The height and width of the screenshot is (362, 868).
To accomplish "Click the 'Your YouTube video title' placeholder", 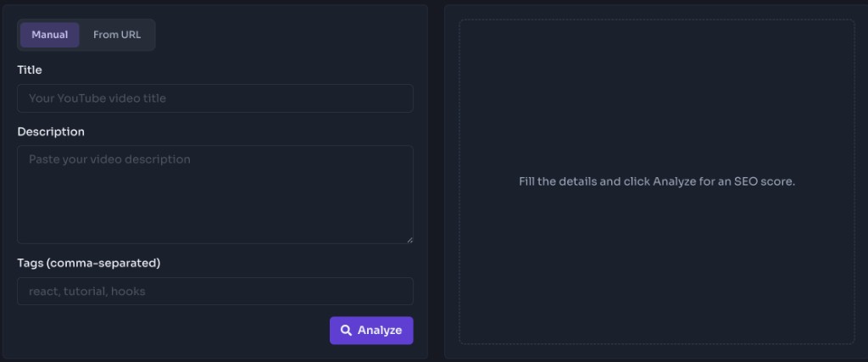I will [97, 98].
